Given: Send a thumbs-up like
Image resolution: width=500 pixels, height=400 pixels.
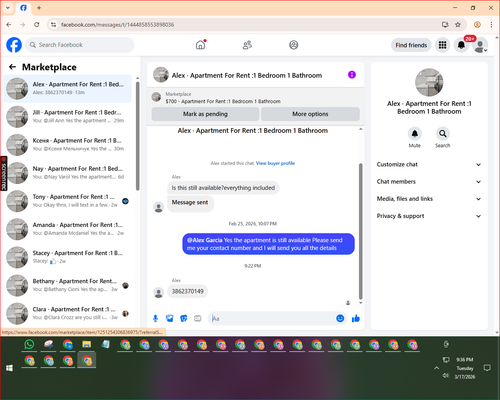Looking at the screenshot, I should (356, 319).
